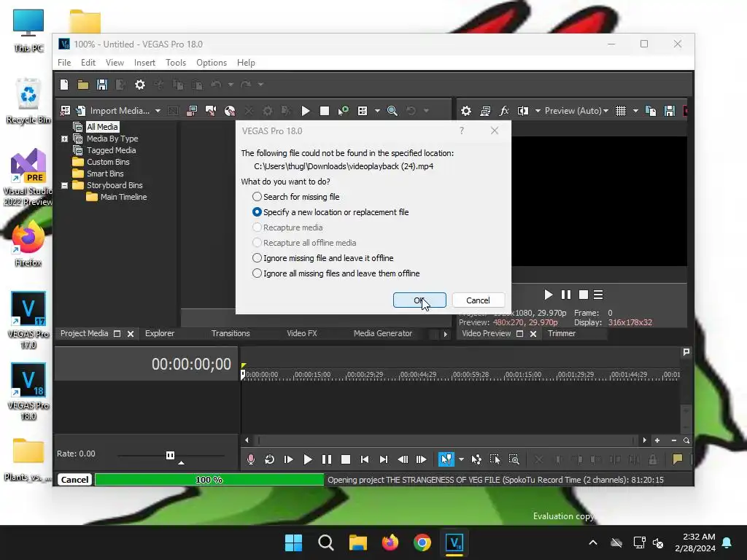This screenshot has height=560, width=747.
Task: Click the Get Media from Web globe icon
Action: [x=230, y=111]
